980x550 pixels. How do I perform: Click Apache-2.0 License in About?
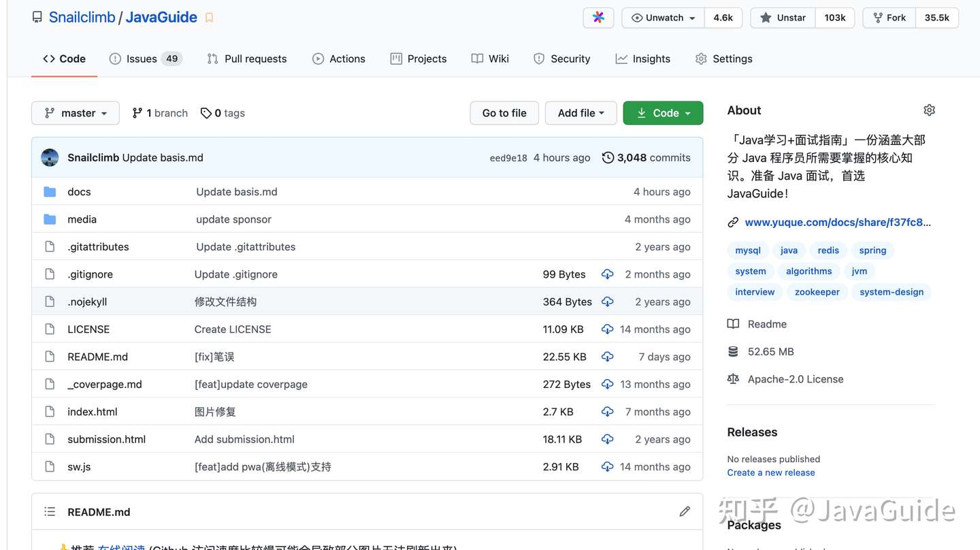pos(796,379)
